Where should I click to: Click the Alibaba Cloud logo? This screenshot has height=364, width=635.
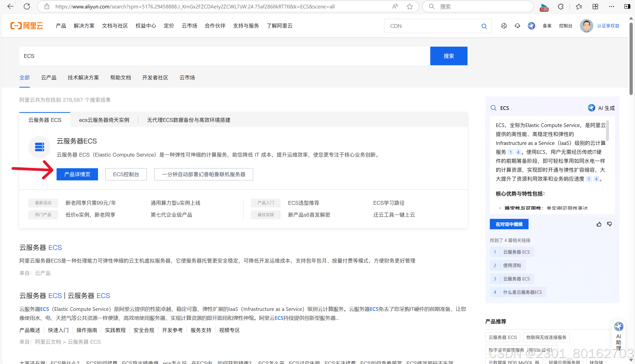[x=27, y=26]
